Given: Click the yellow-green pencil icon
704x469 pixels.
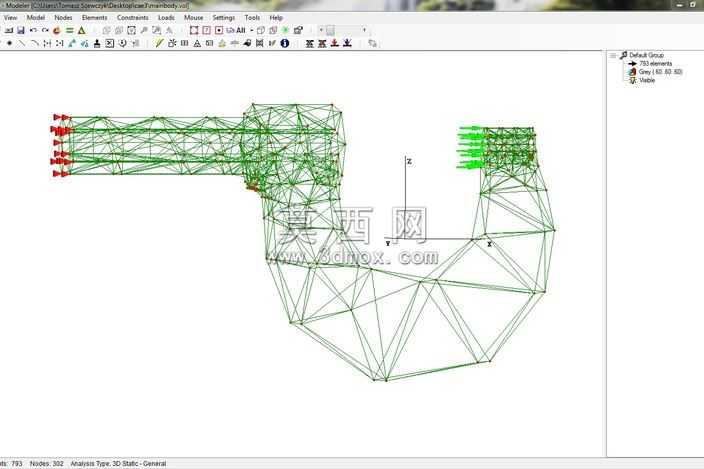Looking at the screenshot, I should [159, 44].
